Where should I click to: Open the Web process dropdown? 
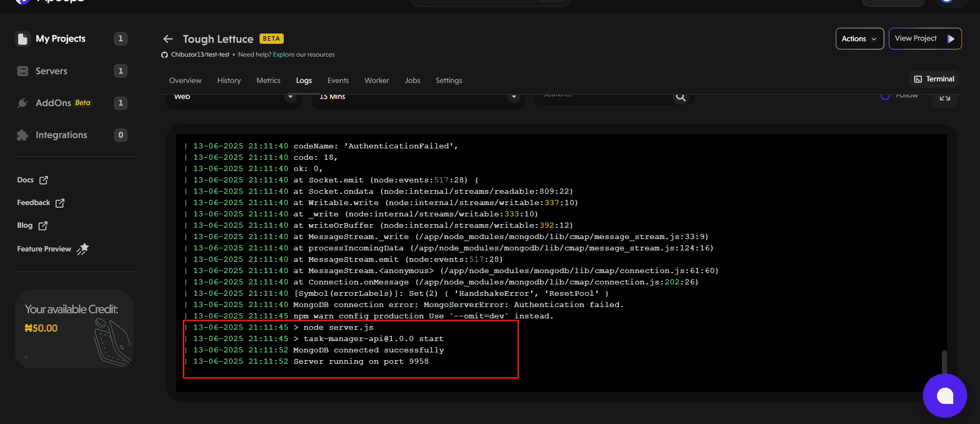click(234, 98)
